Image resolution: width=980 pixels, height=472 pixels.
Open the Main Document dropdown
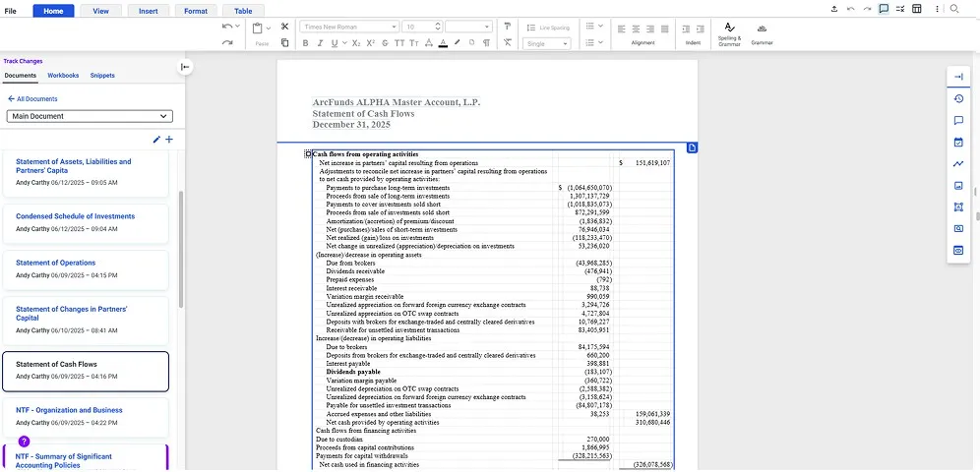[x=90, y=116]
